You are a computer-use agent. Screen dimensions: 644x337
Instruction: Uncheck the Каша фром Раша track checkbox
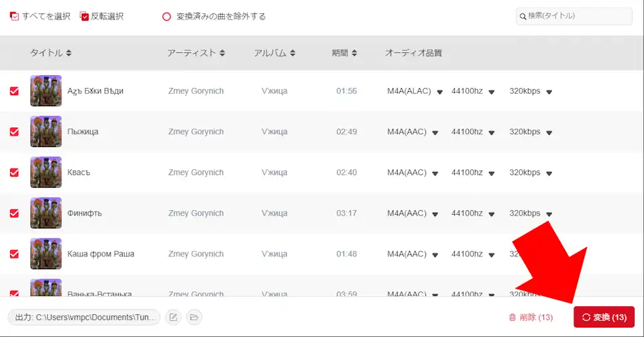coord(14,254)
